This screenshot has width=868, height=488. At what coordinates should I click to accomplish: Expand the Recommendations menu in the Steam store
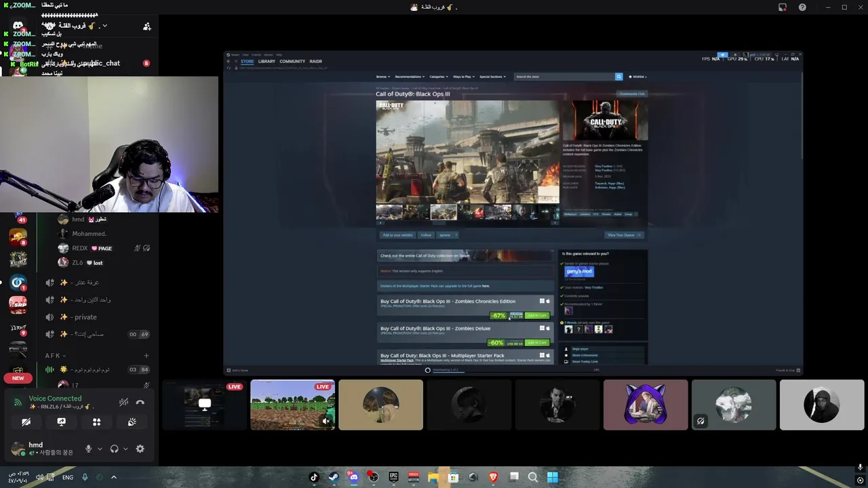(x=410, y=77)
